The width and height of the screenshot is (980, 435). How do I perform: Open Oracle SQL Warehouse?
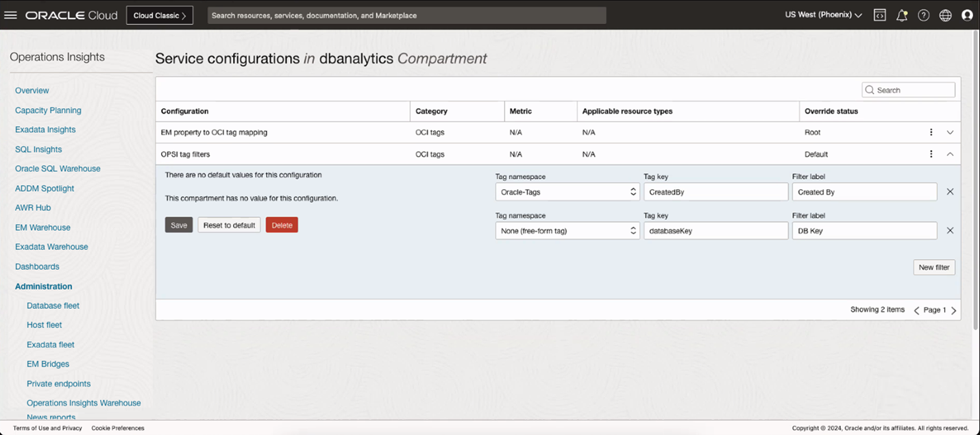coord(58,169)
